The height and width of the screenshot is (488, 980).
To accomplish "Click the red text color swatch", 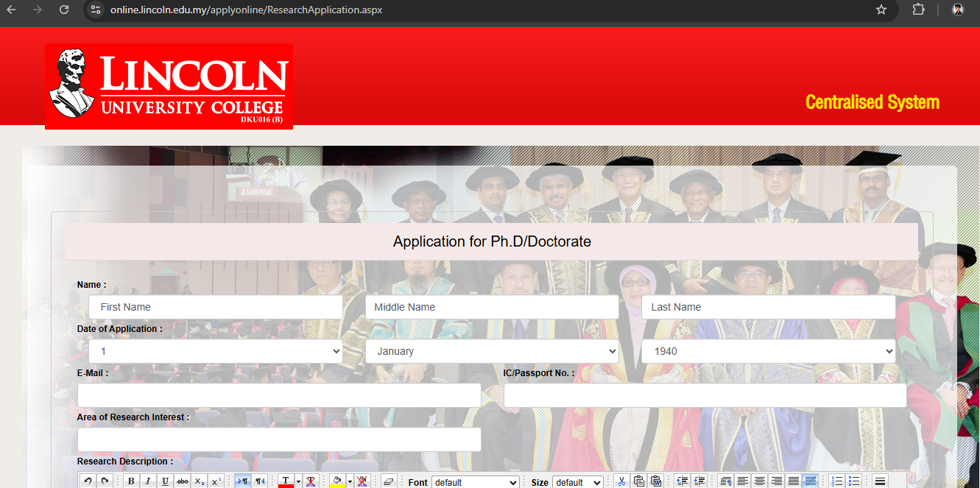I will pos(286,481).
